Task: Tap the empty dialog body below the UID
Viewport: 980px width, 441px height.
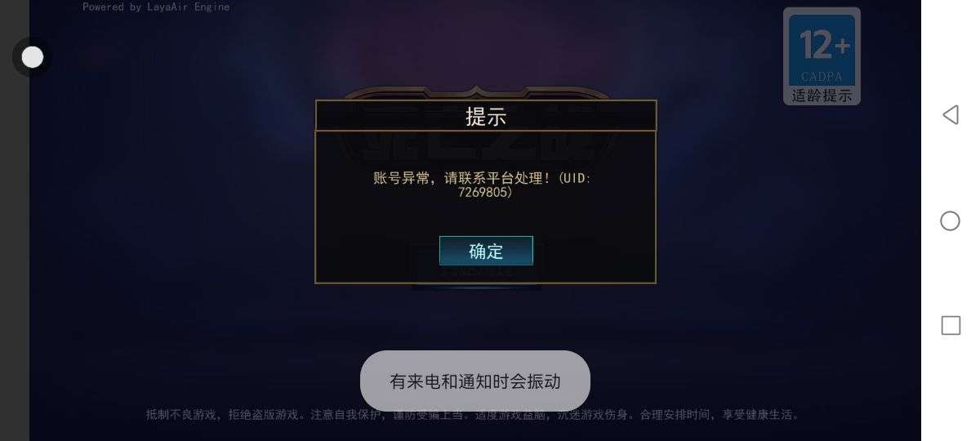Action: coord(486,217)
